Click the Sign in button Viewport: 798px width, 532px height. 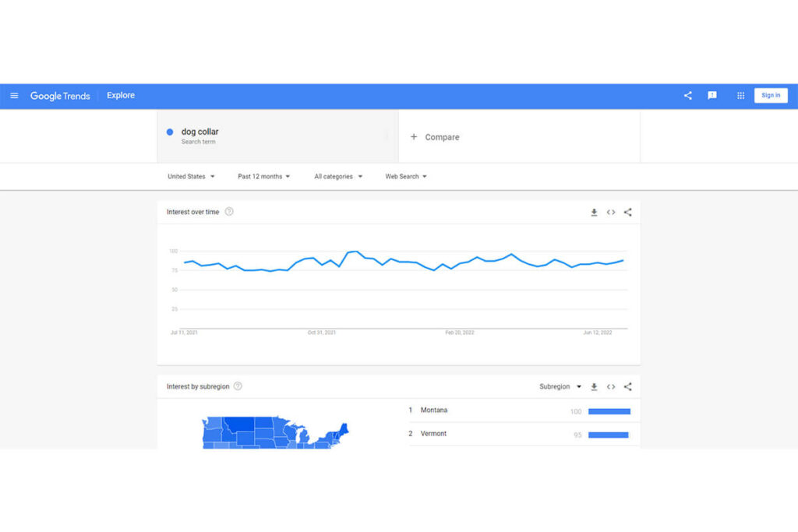[x=771, y=95]
